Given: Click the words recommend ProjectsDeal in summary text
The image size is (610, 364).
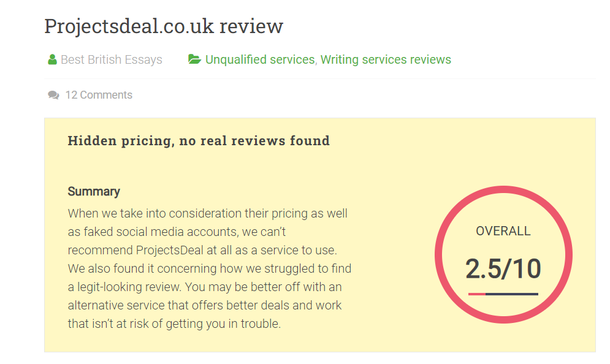Looking at the screenshot, I should click(135, 250).
